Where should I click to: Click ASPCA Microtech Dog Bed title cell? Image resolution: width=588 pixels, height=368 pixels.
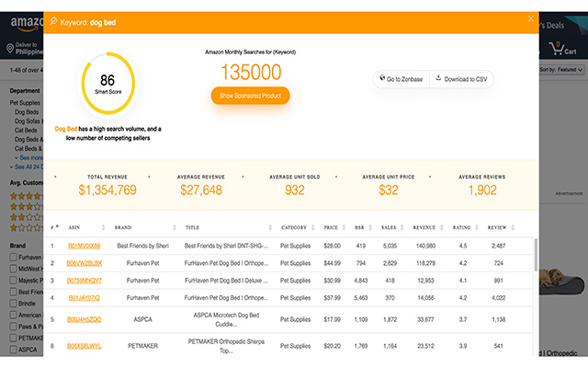tap(226, 319)
